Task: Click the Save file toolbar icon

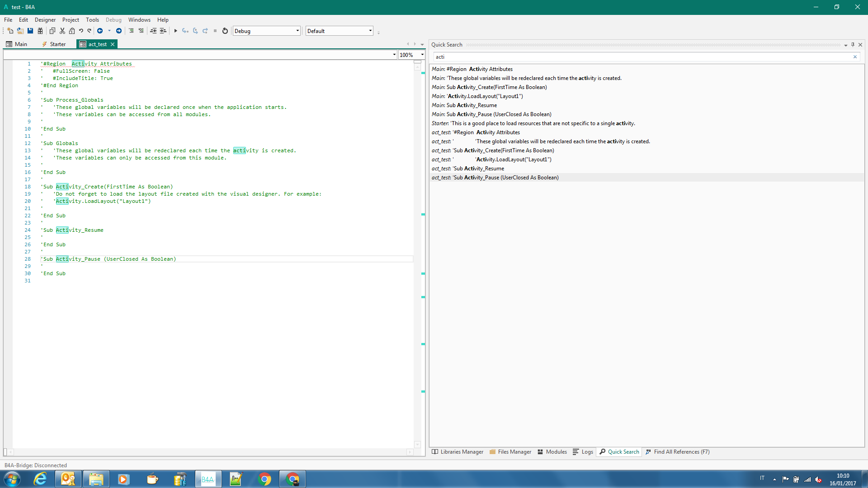Action: [30, 31]
